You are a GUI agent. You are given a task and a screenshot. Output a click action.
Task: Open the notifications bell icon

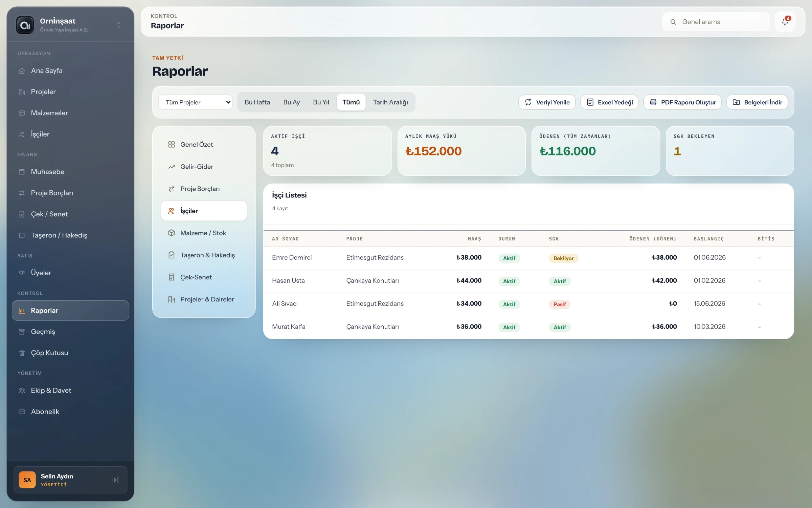pyautogui.click(x=785, y=22)
